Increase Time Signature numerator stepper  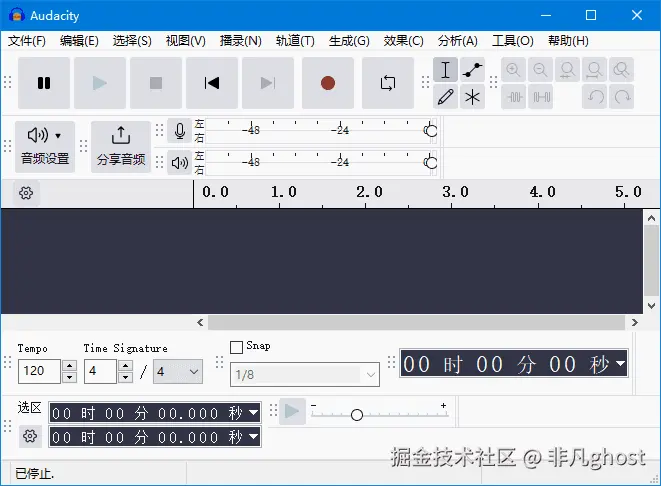125,365
